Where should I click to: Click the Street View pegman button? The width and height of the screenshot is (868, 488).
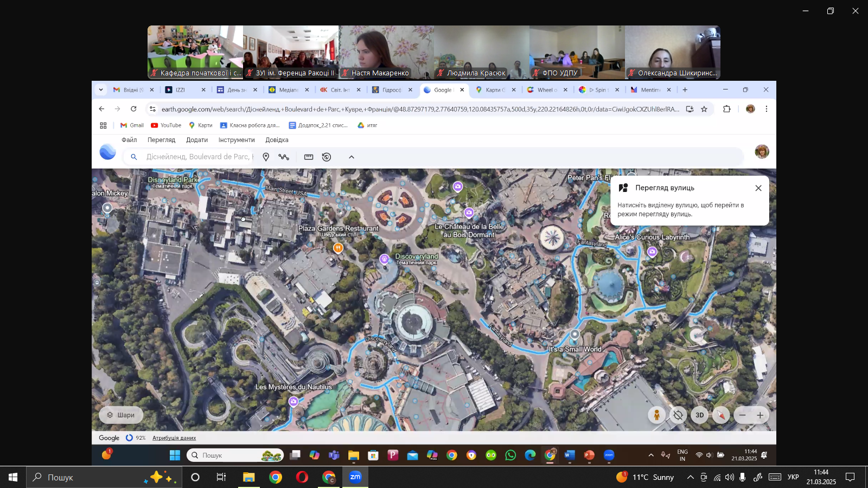656,415
